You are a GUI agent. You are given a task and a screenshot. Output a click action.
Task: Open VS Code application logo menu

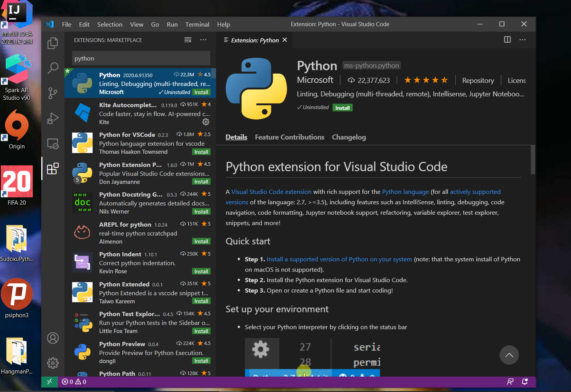click(50, 24)
